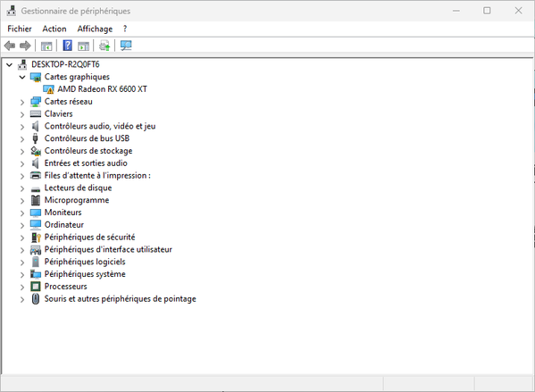Click the show/hide console tree toolbar icon

pos(46,46)
